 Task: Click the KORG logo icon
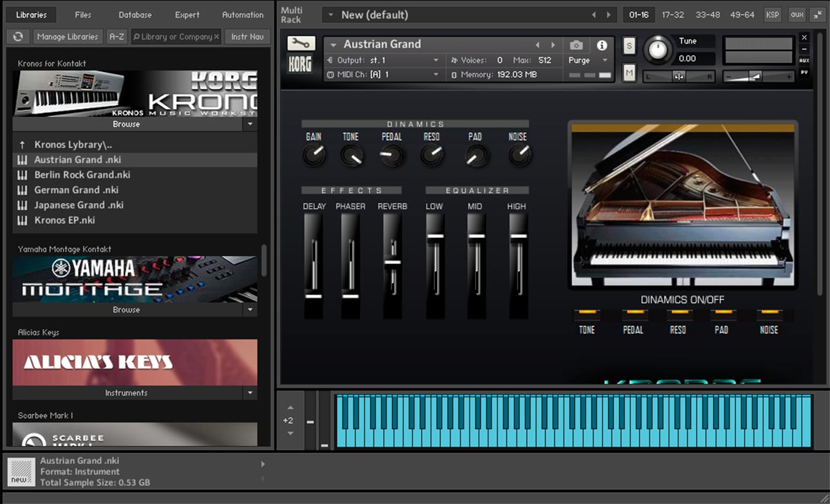click(x=301, y=64)
